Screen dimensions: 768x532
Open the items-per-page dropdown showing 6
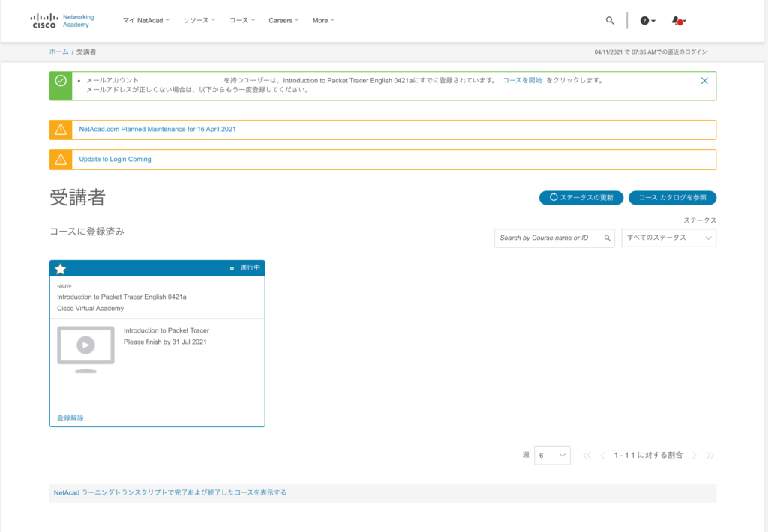tap(552, 455)
